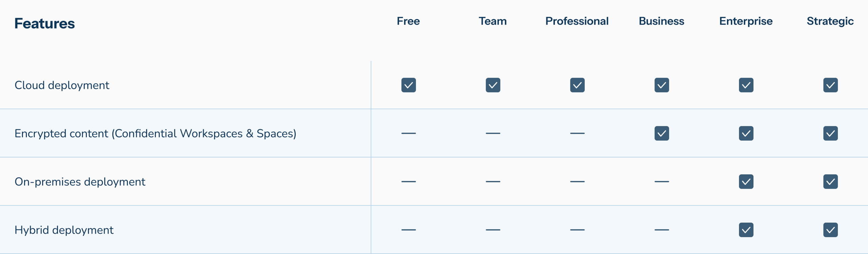The image size is (868, 254).
Task: Click the Encrypted content checkmark under Strategic
Action: [831, 133]
